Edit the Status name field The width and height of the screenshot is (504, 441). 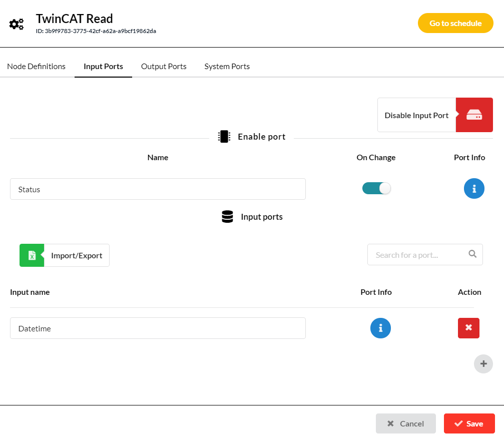158,189
